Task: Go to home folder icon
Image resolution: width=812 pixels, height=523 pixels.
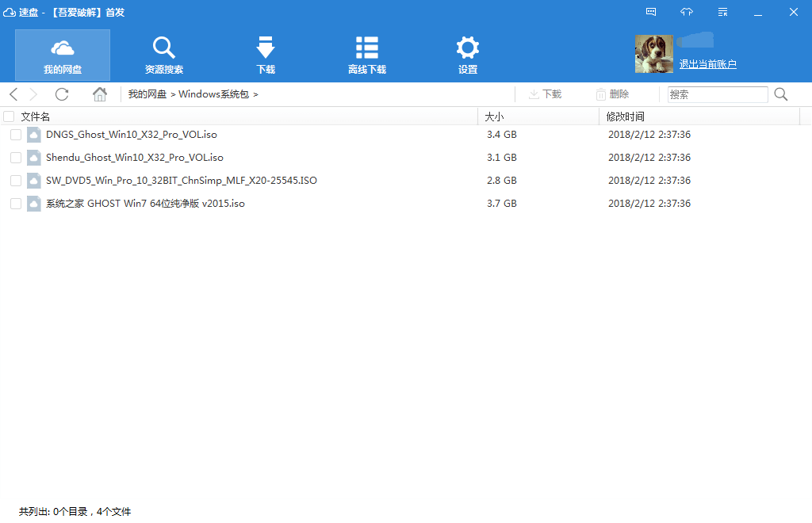Action: coord(99,94)
